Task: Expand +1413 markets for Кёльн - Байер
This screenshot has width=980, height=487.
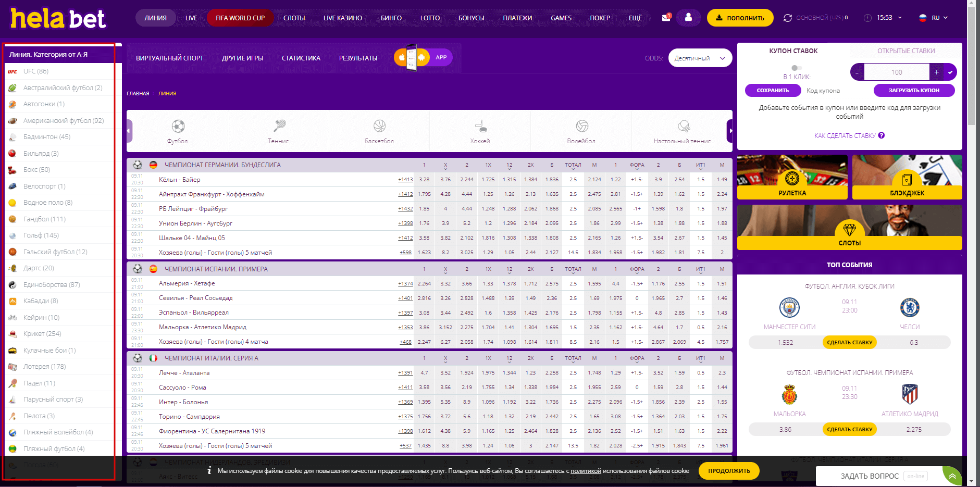Action: 405,180
